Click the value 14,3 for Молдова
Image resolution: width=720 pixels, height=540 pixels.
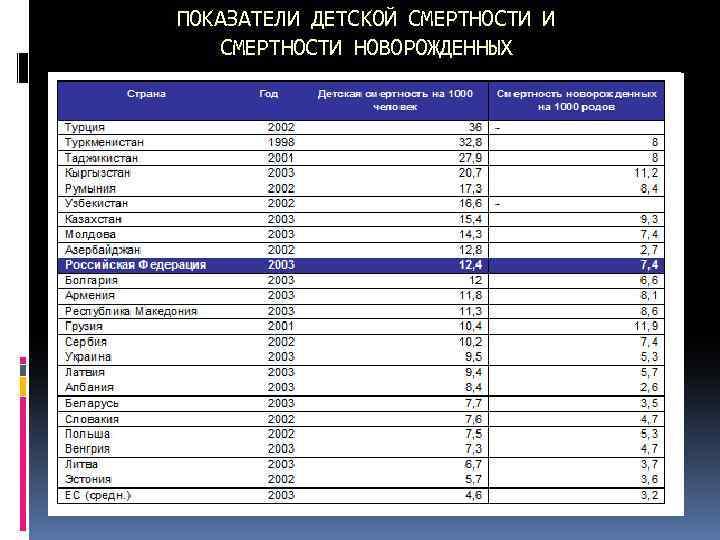(470, 234)
